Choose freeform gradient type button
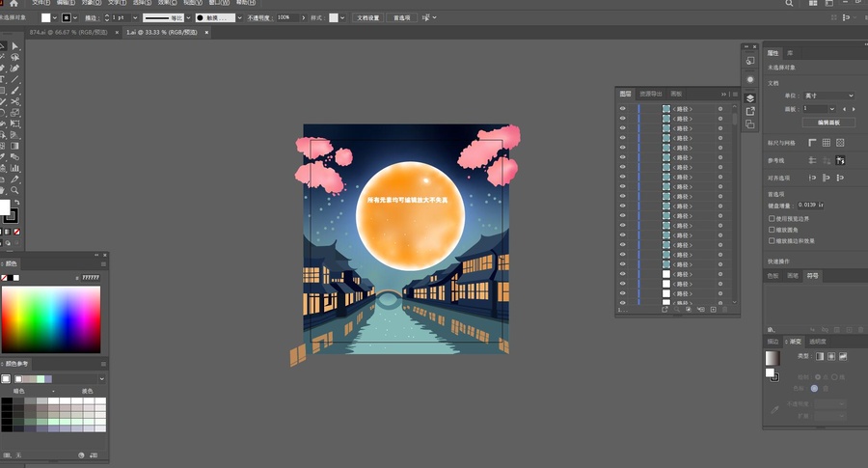The image size is (868, 468). click(x=843, y=356)
